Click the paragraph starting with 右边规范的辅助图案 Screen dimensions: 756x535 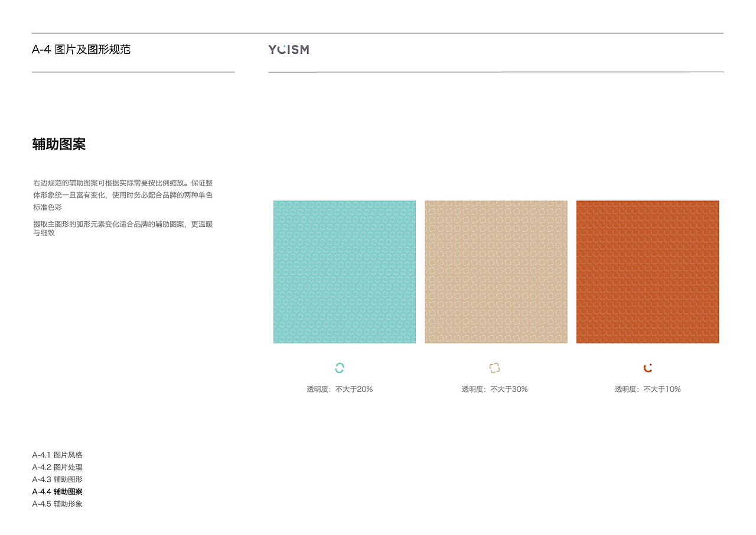coord(123,195)
